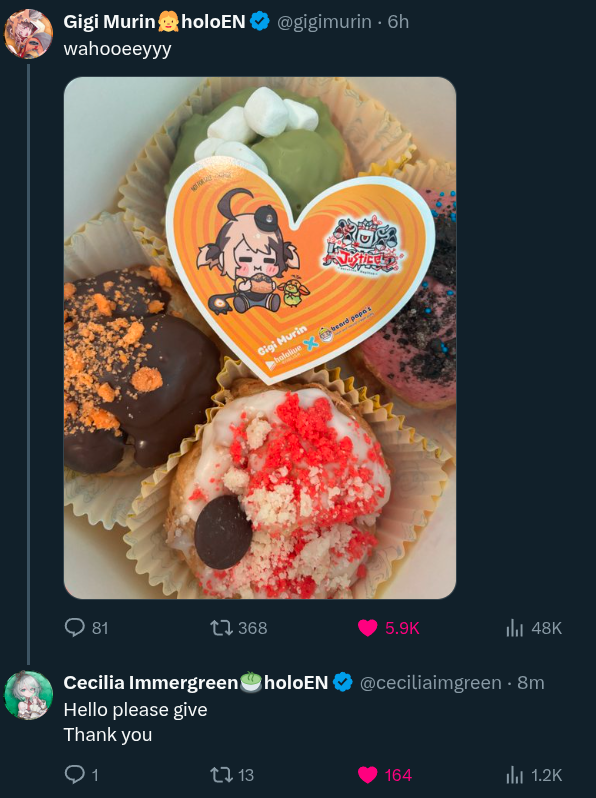This screenshot has width=596, height=798.
Task: Enlarge the donut box photo
Action: (x=260, y=338)
